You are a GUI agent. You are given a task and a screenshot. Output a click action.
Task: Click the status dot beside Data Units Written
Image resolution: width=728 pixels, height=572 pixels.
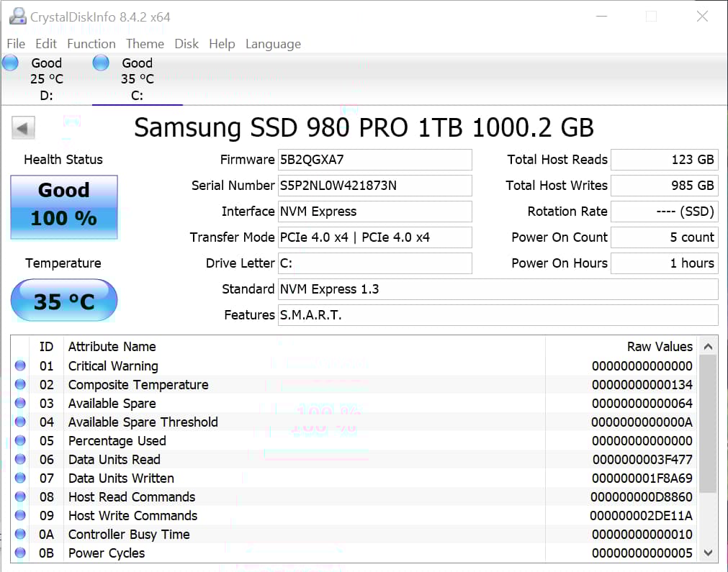click(x=20, y=478)
